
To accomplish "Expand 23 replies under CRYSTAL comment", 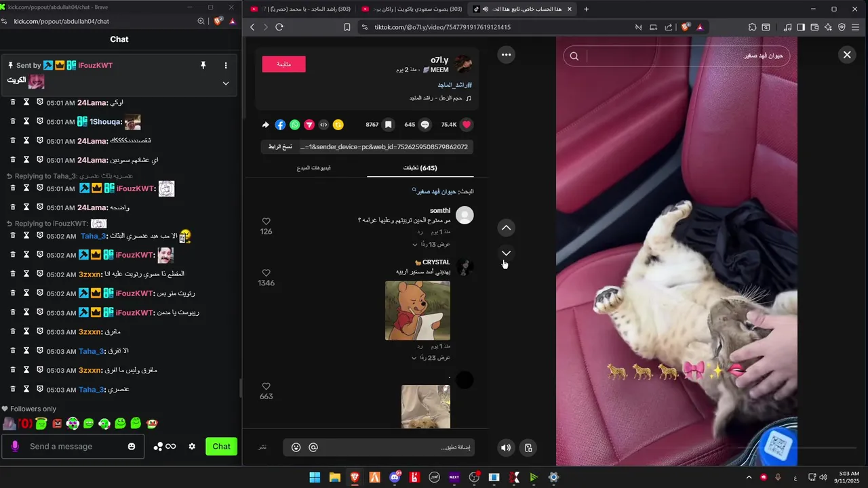I will pos(431,357).
